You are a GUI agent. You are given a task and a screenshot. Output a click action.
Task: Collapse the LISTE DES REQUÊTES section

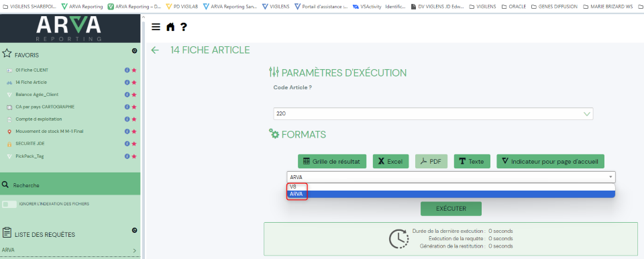click(x=134, y=230)
